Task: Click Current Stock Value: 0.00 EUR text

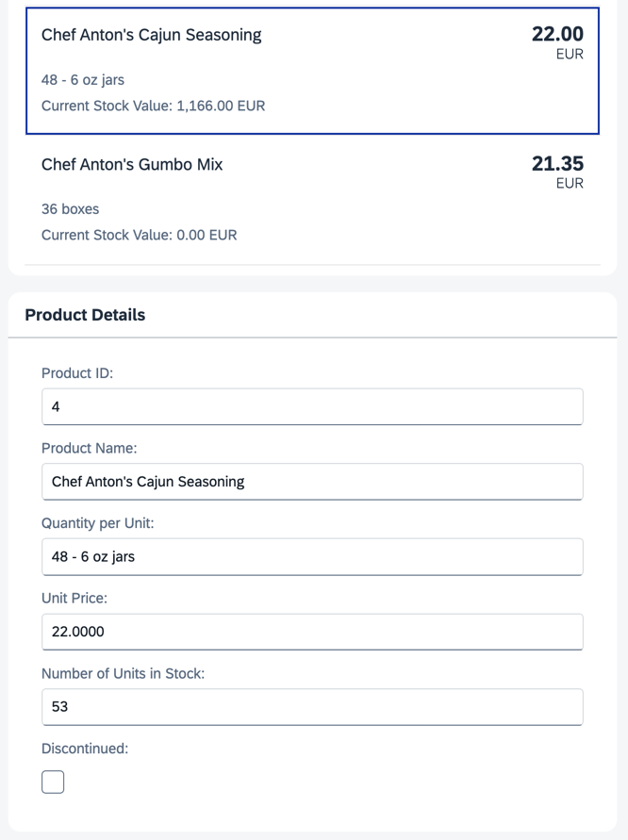Action: click(140, 235)
